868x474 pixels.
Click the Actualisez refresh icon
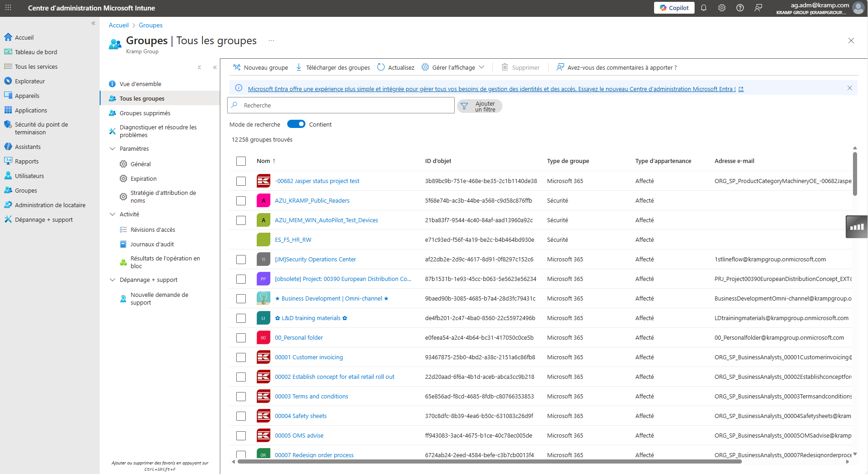381,67
